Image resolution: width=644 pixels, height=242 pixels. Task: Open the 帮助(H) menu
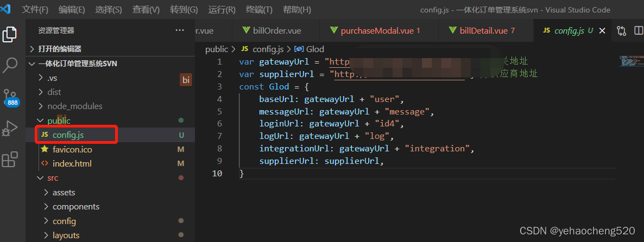coord(297,10)
